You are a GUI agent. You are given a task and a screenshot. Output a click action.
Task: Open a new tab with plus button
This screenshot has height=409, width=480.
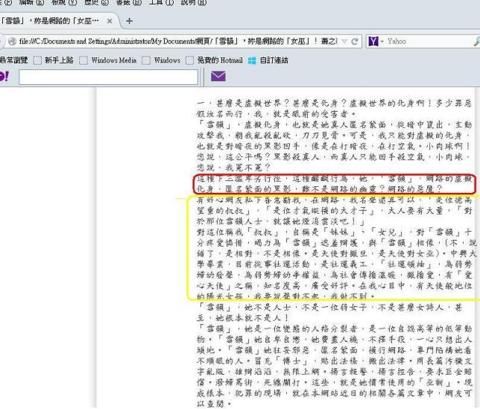129,21
